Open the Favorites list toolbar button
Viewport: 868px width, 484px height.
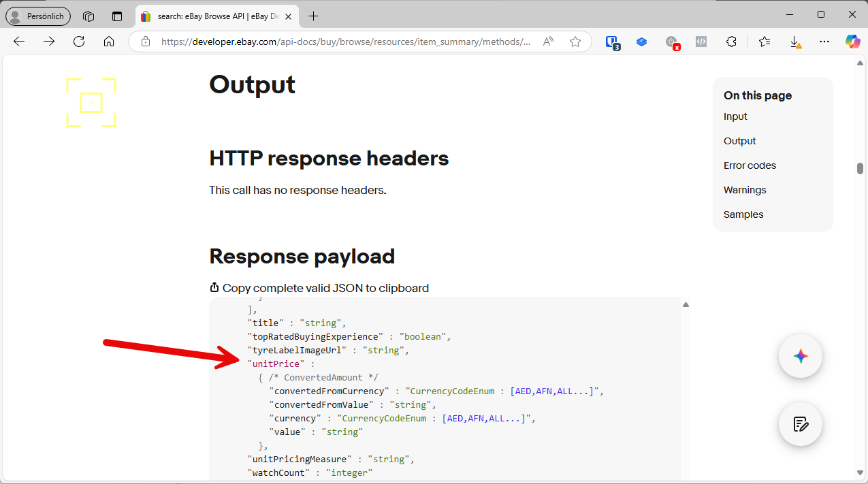[x=765, y=42]
